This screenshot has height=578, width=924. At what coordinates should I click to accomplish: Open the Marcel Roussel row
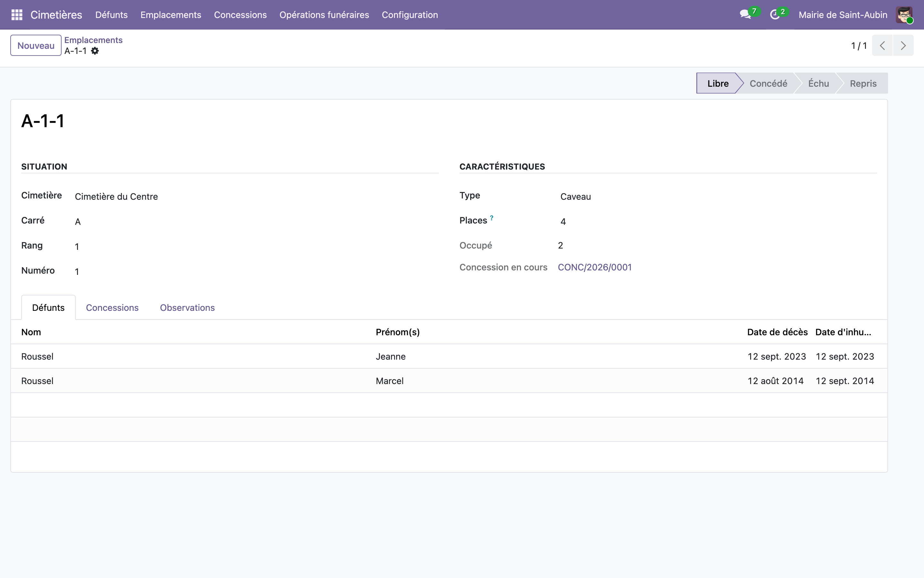click(449, 381)
